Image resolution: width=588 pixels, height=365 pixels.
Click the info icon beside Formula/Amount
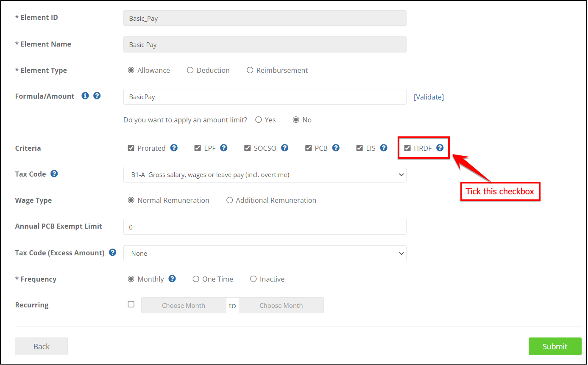(x=85, y=96)
